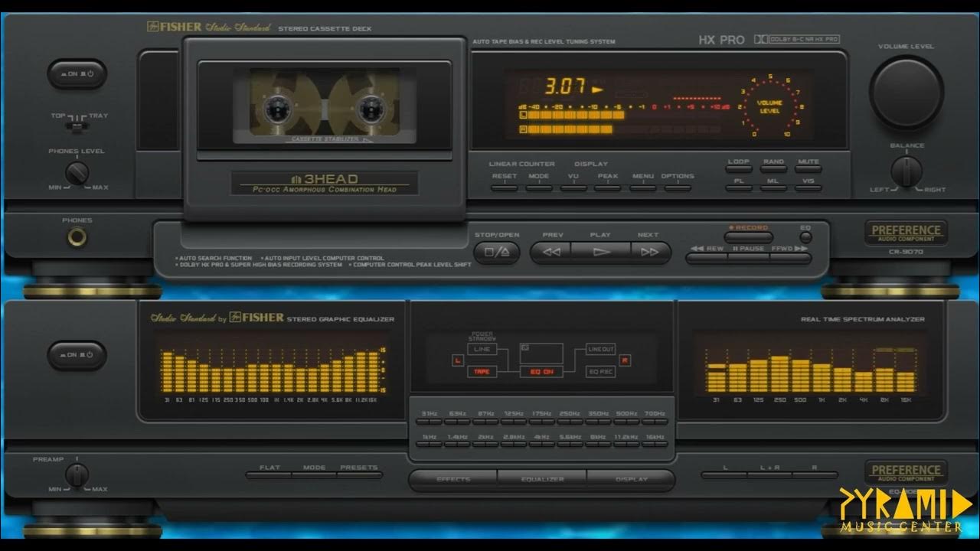Click EQ REC box in signal diagram
The width and height of the screenshot is (980, 551).
click(601, 372)
